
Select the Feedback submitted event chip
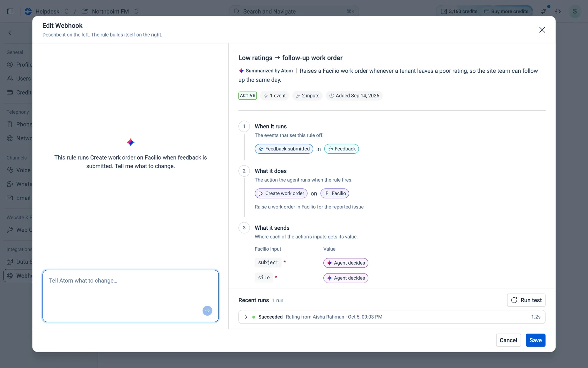(x=284, y=149)
